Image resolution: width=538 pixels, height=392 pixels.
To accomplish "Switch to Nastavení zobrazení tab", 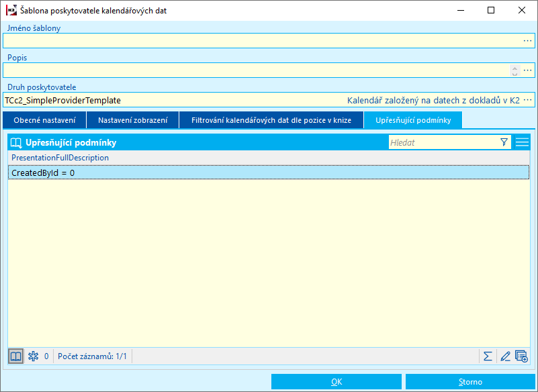I will tap(133, 120).
